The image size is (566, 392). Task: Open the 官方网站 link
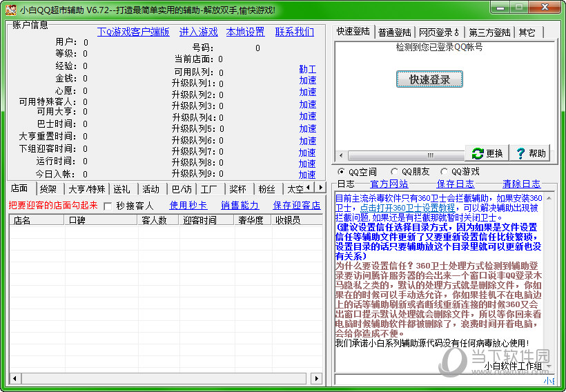(389, 184)
